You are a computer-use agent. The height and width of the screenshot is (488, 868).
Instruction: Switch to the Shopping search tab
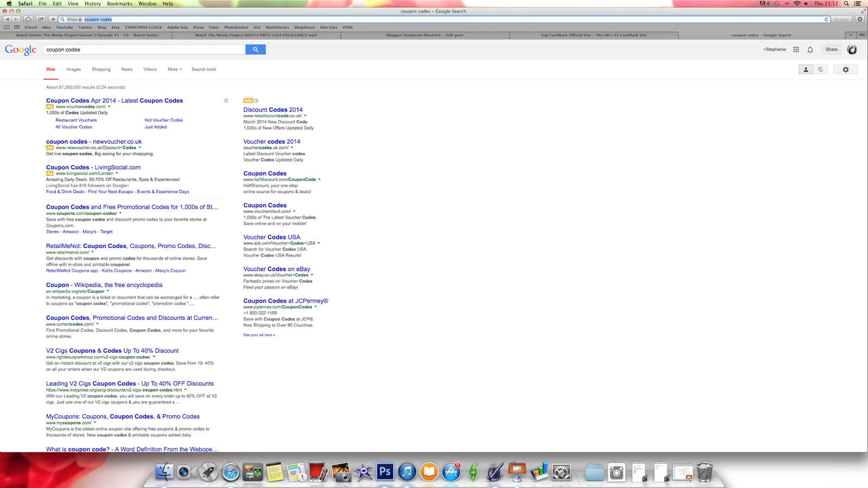pyautogui.click(x=101, y=69)
